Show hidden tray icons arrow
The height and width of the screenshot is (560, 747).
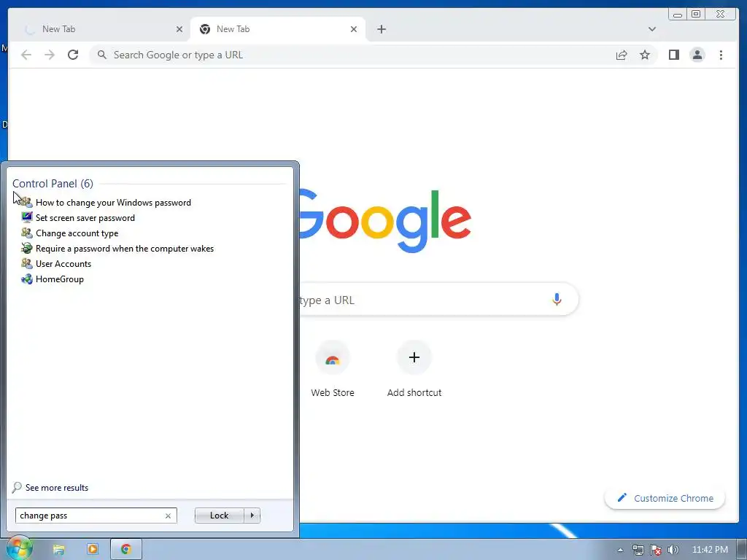coord(620,550)
